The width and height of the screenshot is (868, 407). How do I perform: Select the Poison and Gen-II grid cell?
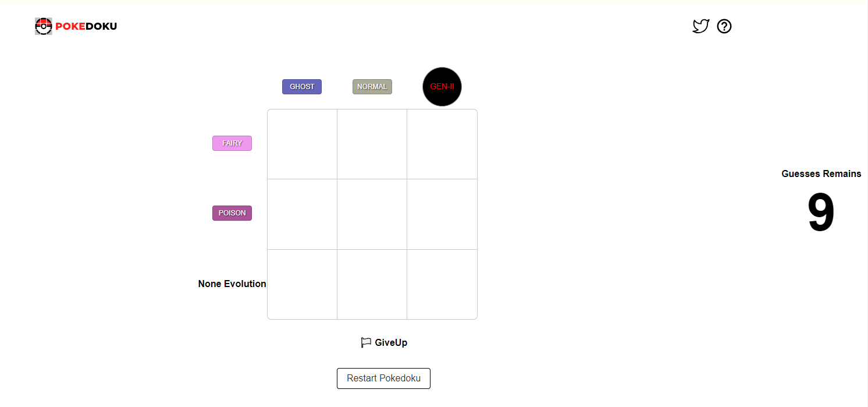442,214
